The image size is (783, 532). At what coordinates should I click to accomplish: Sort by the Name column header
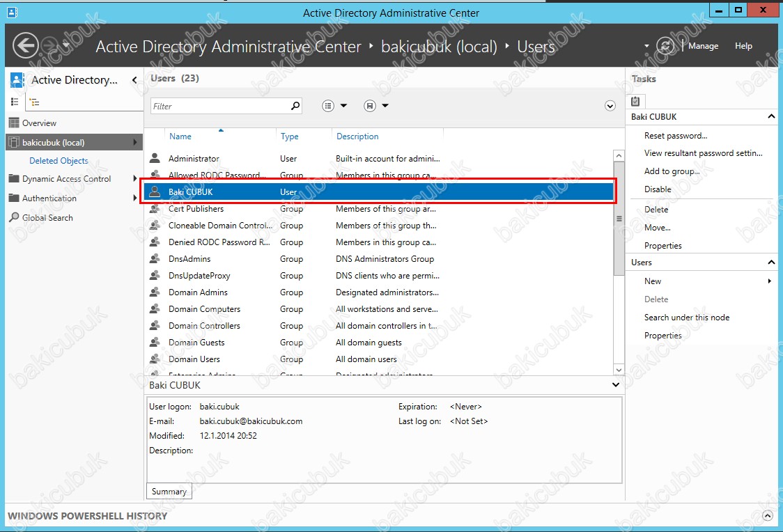[180, 136]
